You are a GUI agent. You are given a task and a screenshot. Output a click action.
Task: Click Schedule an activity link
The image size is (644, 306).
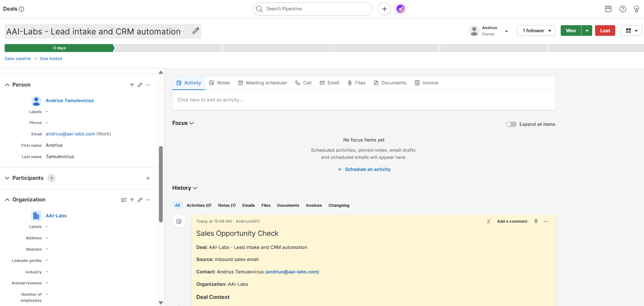[x=364, y=169]
